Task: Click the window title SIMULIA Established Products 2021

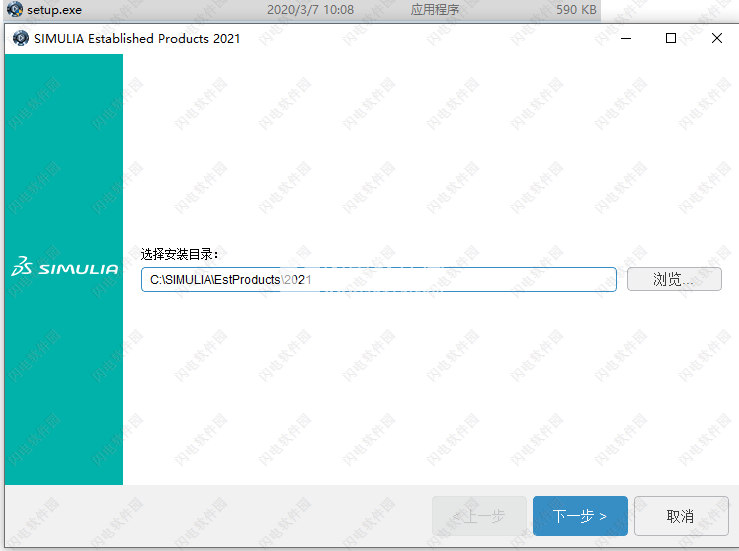Action: click(x=137, y=39)
